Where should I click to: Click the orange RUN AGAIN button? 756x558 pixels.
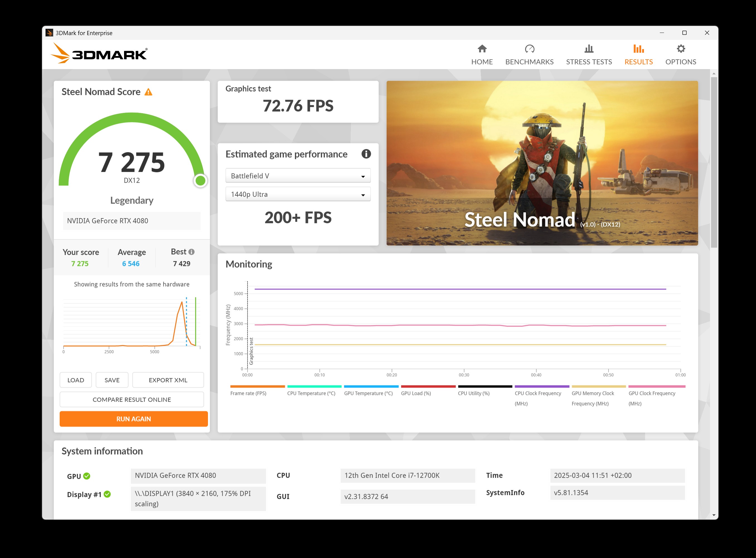point(134,419)
